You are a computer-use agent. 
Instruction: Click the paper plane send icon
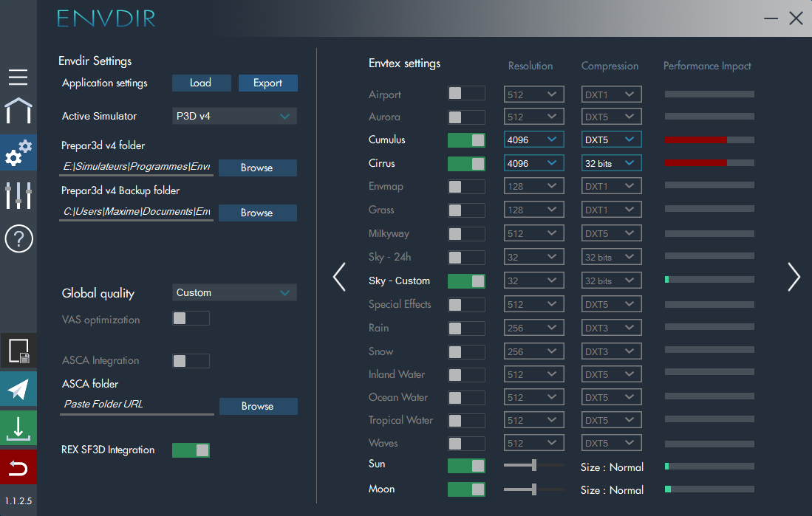pyautogui.click(x=18, y=389)
